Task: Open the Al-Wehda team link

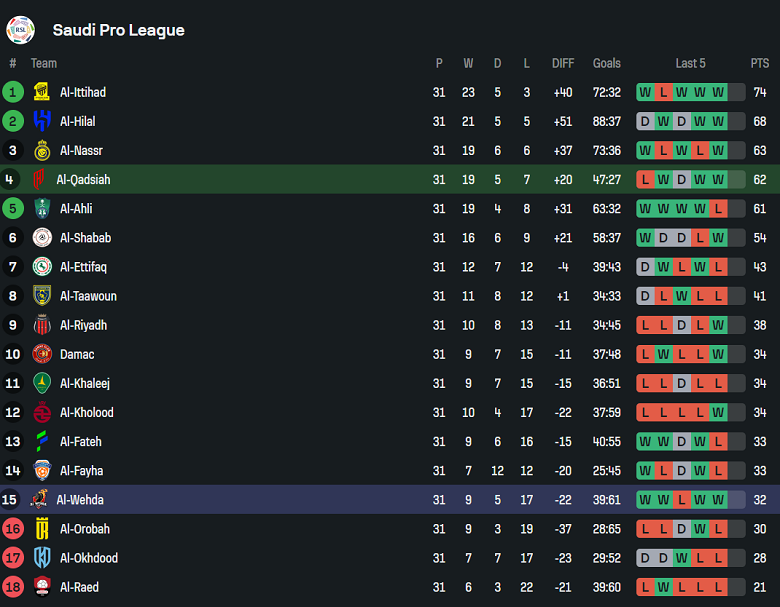Action: pos(80,500)
